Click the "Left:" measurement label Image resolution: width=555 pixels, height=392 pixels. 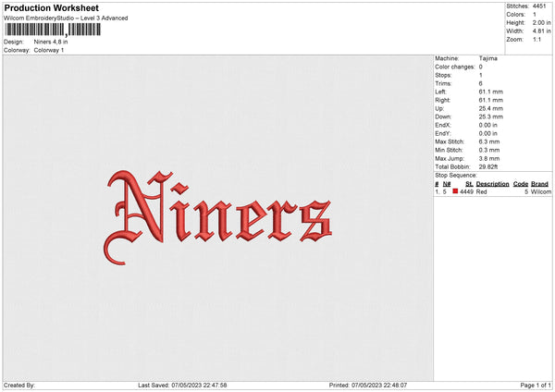(x=440, y=92)
